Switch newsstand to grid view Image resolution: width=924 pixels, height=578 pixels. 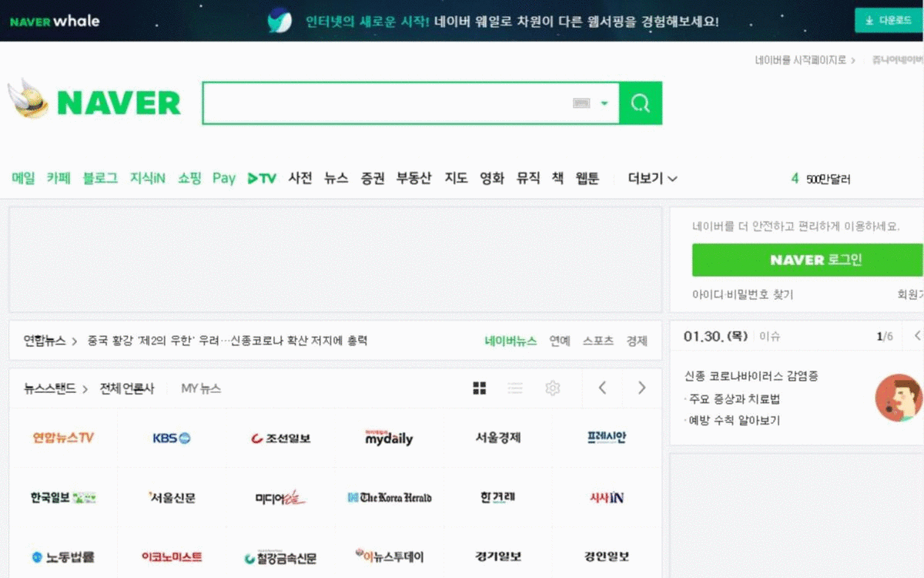point(480,388)
